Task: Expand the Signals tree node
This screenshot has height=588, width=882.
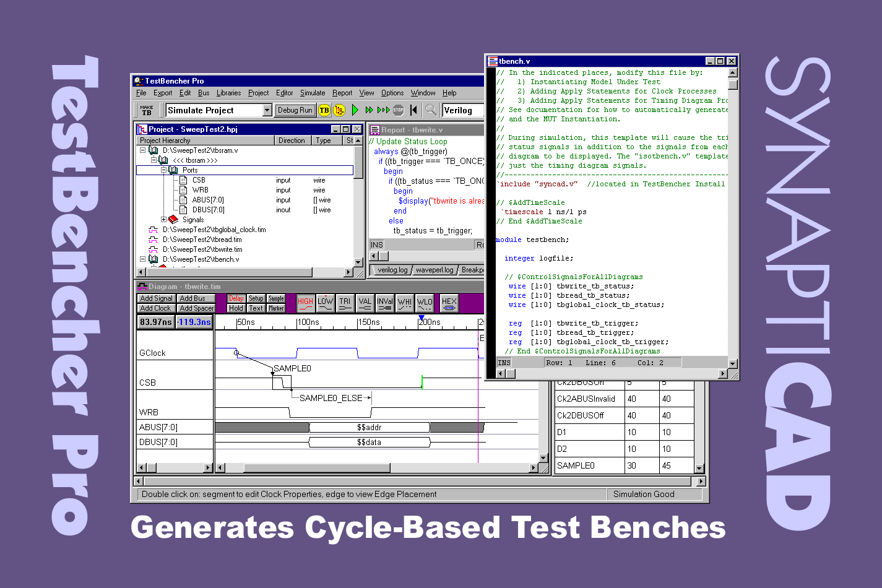Action: (x=163, y=220)
